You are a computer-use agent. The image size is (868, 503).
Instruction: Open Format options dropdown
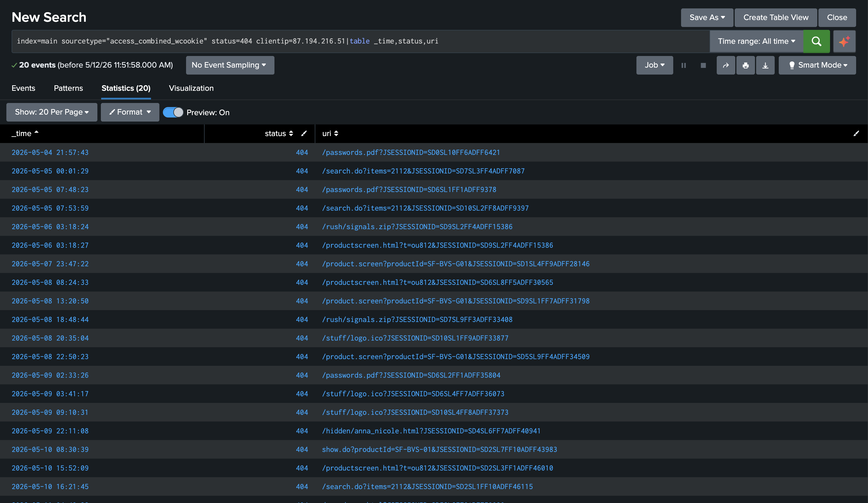tap(130, 112)
